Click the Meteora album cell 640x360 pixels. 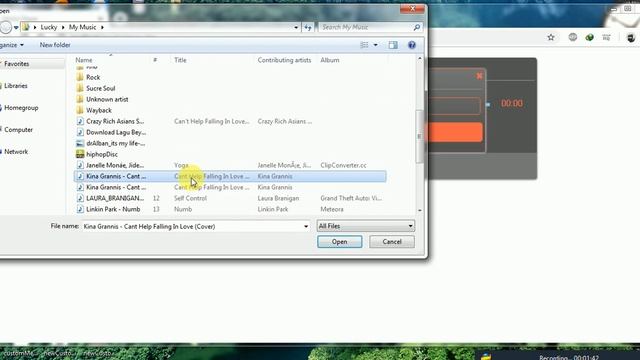click(332, 209)
